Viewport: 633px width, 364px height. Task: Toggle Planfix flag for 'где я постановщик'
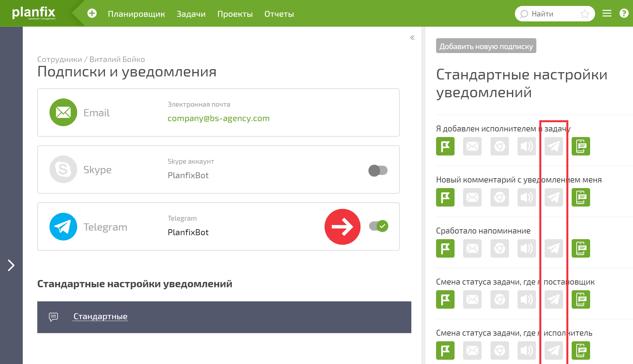point(445,299)
